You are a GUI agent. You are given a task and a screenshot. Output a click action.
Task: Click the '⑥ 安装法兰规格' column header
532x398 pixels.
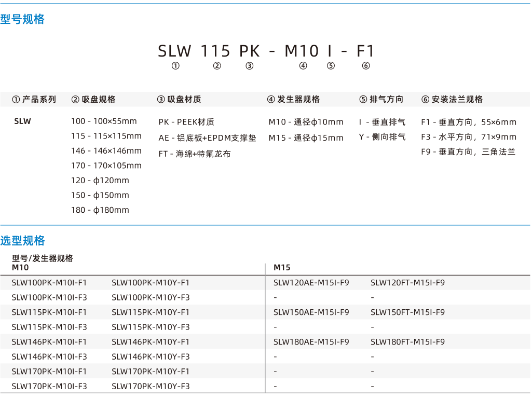click(452, 100)
